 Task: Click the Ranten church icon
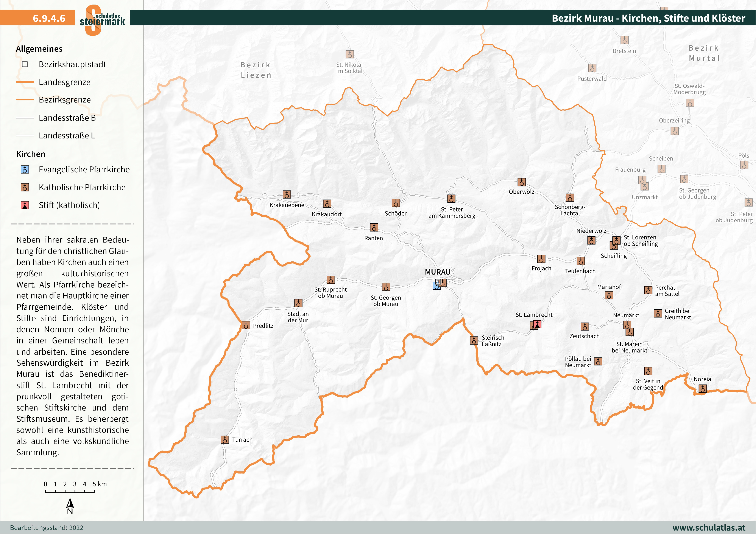[374, 227]
